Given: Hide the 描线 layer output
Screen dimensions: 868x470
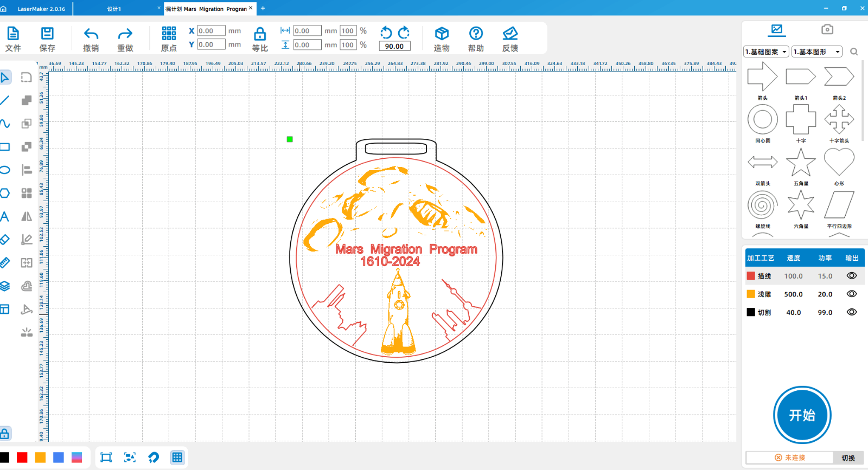Looking at the screenshot, I should tap(852, 276).
